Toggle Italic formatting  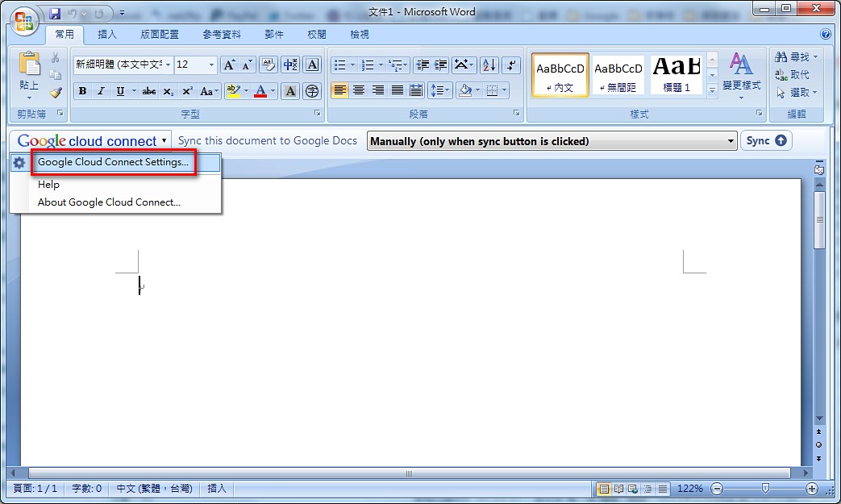coord(101,91)
